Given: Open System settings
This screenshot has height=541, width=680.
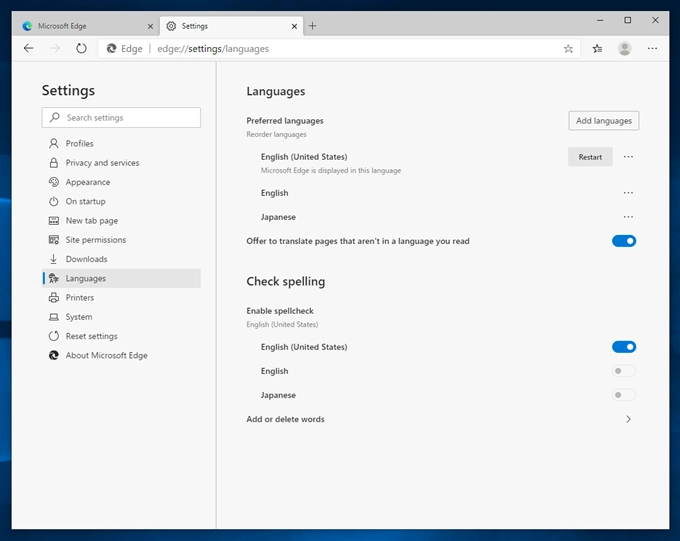Looking at the screenshot, I should pos(121,317).
